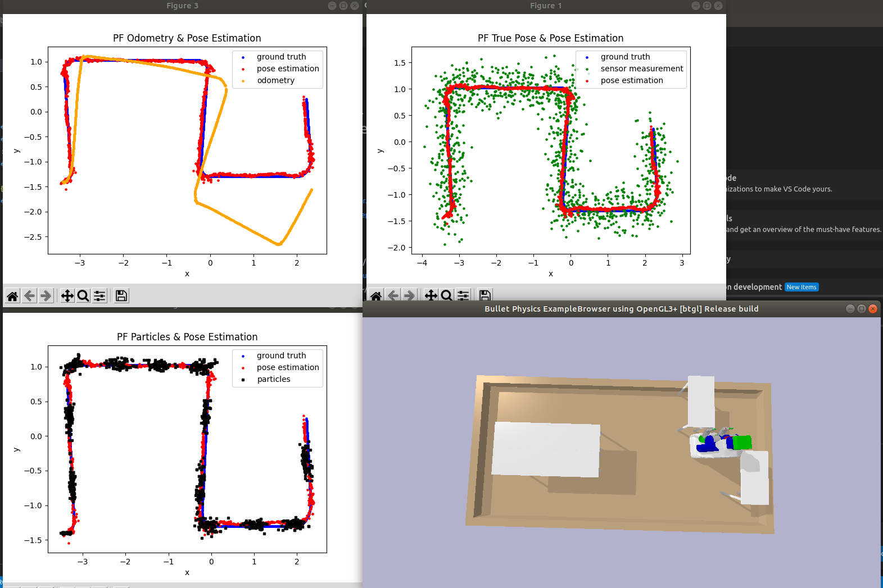Close the Figure 3 window

coord(355,6)
